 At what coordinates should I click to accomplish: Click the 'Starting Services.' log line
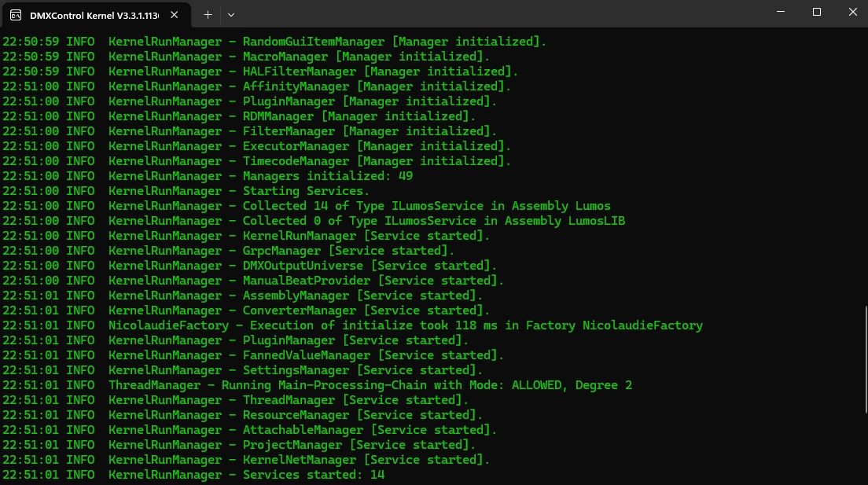click(186, 191)
